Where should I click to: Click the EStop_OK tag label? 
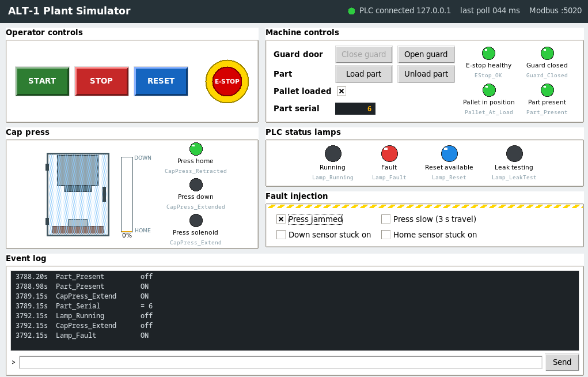click(488, 76)
